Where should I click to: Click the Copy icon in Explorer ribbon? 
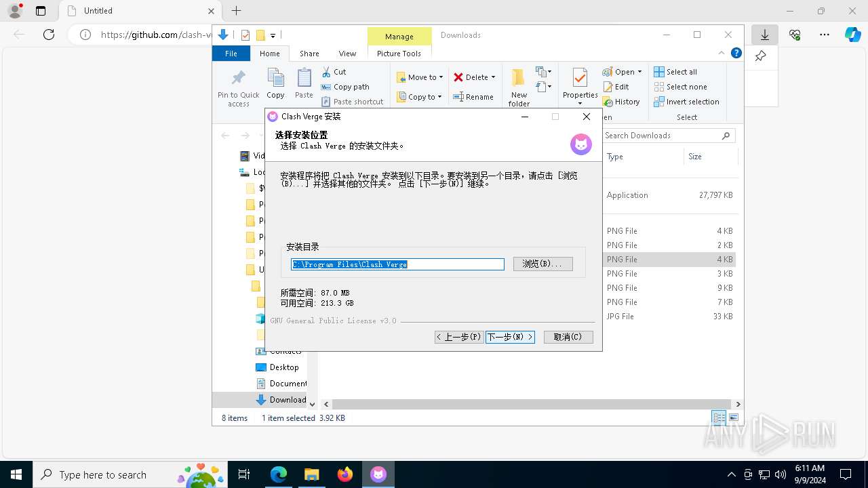(x=275, y=84)
